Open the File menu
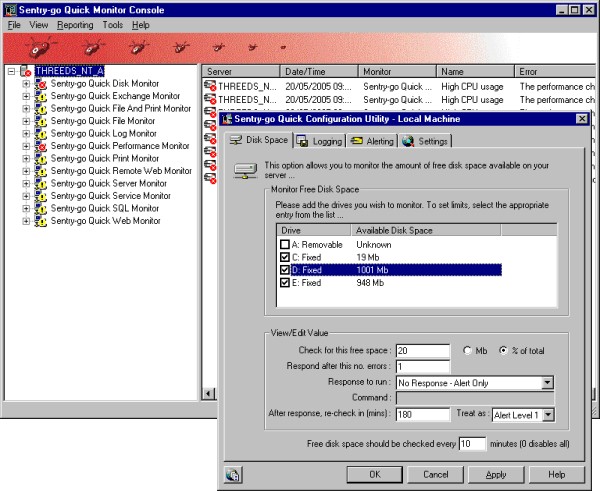Image resolution: width=600 pixels, height=491 pixels. tap(14, 25)
